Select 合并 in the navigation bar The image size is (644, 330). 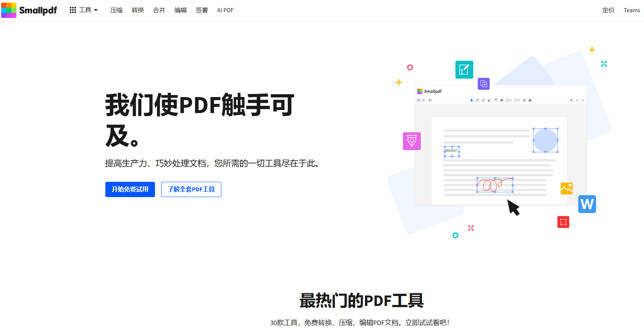pos(159,10)
